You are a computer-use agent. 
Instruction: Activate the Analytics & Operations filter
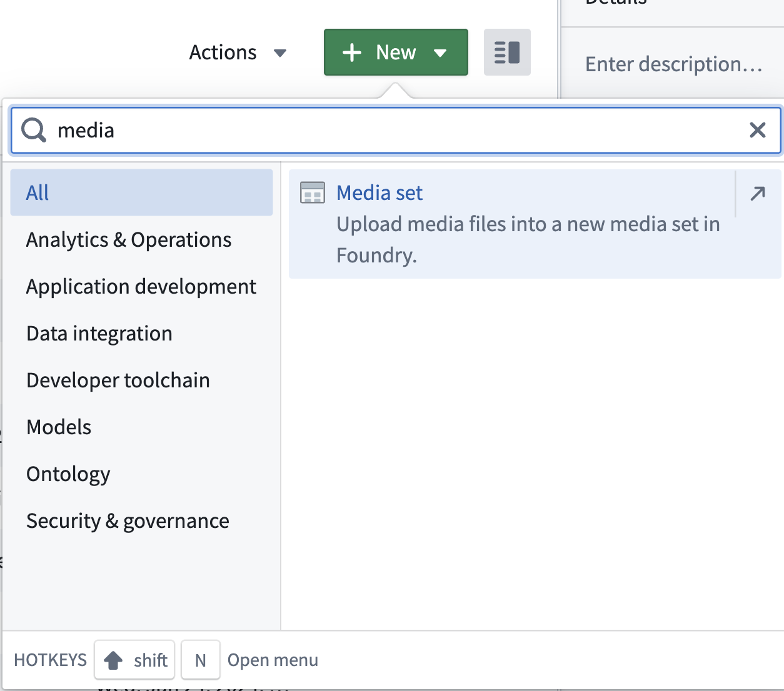tap(128, 239)
